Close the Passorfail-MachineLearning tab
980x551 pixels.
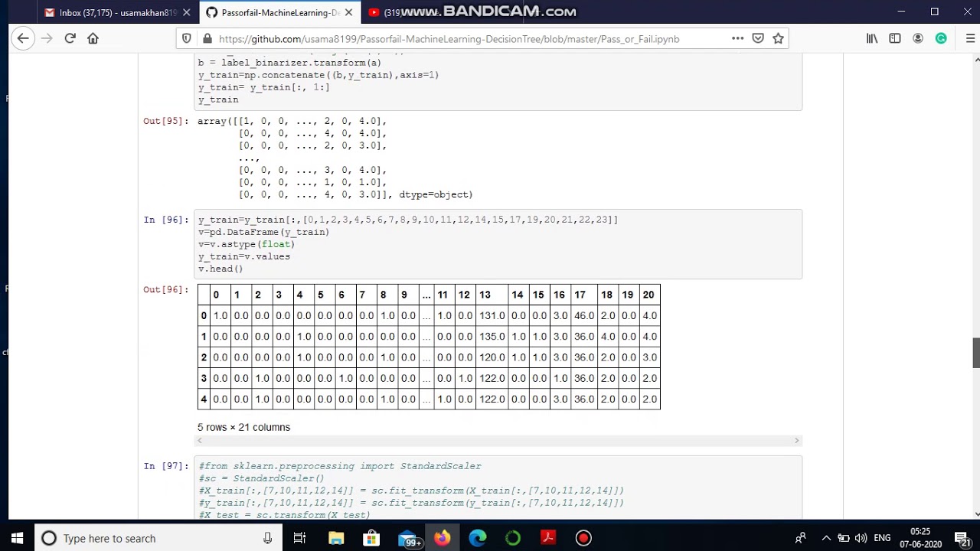(348, 12)
